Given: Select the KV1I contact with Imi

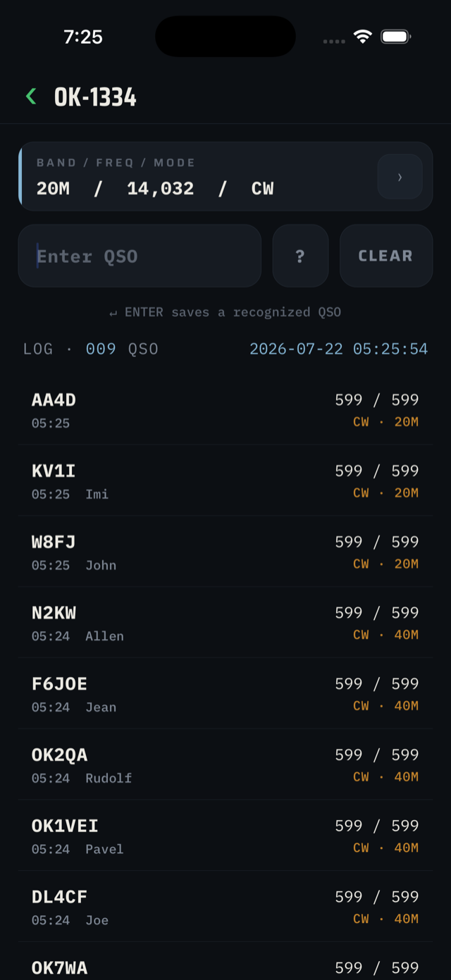Looking at the screenshot, I should [x=225, y=481].
